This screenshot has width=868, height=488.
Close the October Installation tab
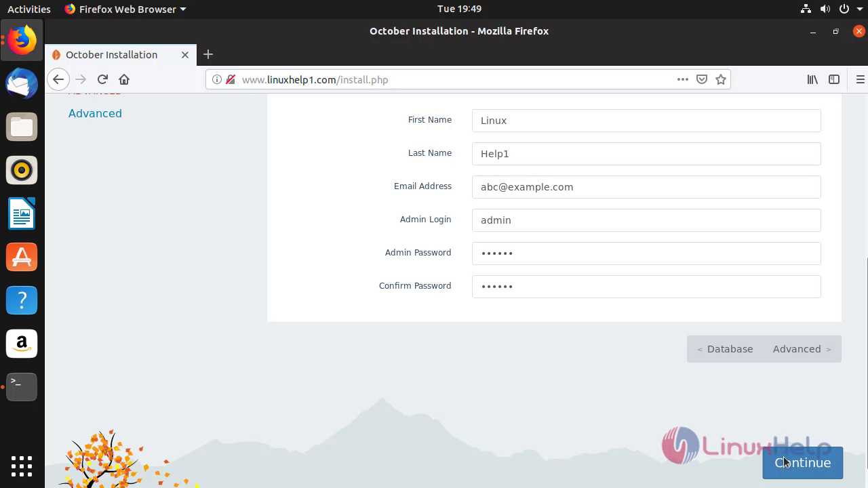point(185,55)
